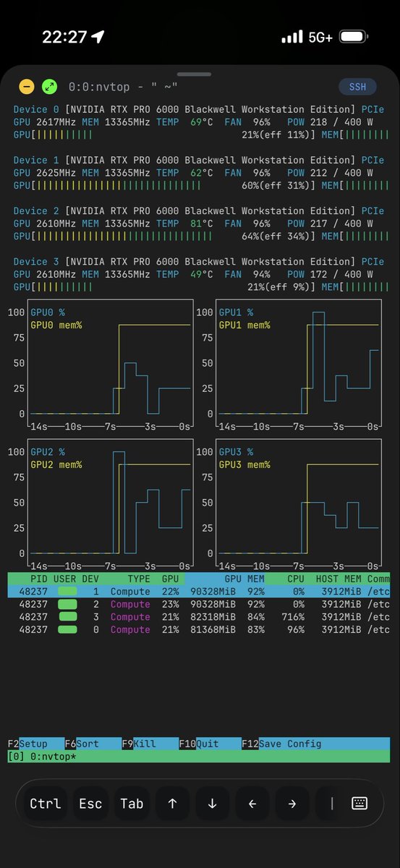
Task: Click the Device 1 header line
Action: pyautogui.click(x=199, y=160)
